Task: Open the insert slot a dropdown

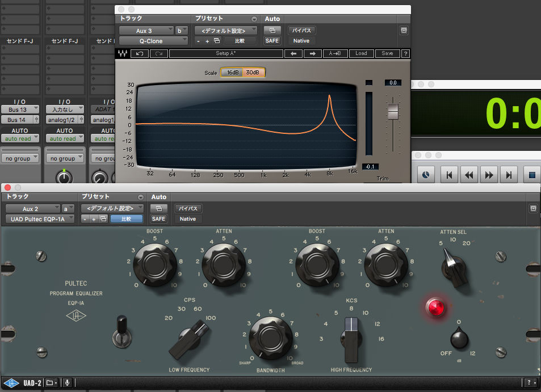Action: pyautogui.click(x=68, y=209)
